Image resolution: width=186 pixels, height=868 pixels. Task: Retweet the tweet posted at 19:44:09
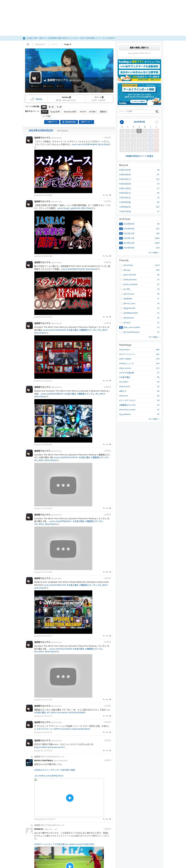[x=107, y=195]
